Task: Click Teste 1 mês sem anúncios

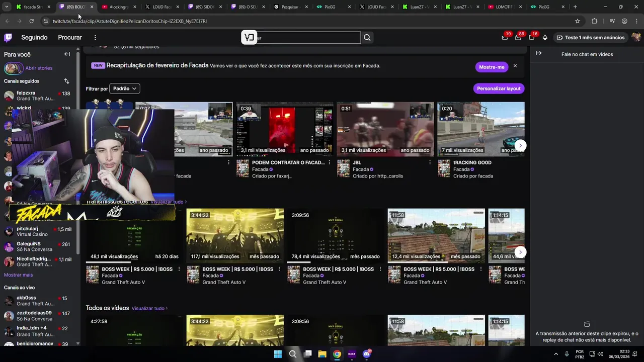Action: pyautogui.click(x=590, y=37)
